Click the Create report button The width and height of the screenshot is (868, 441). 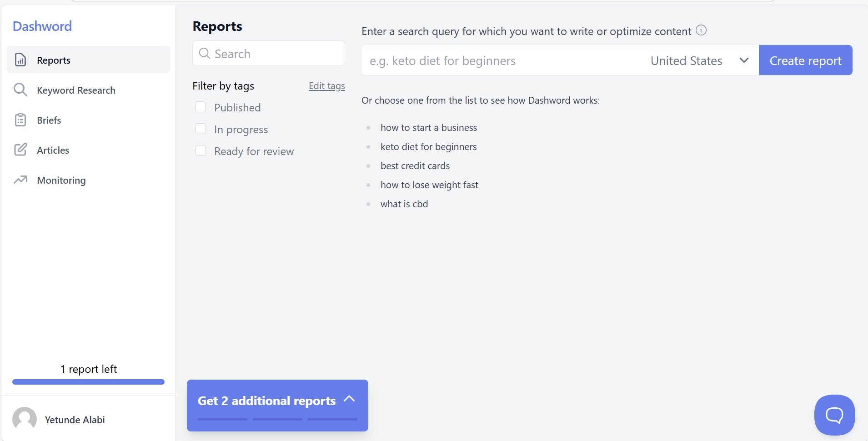click(x=805, y=60)
